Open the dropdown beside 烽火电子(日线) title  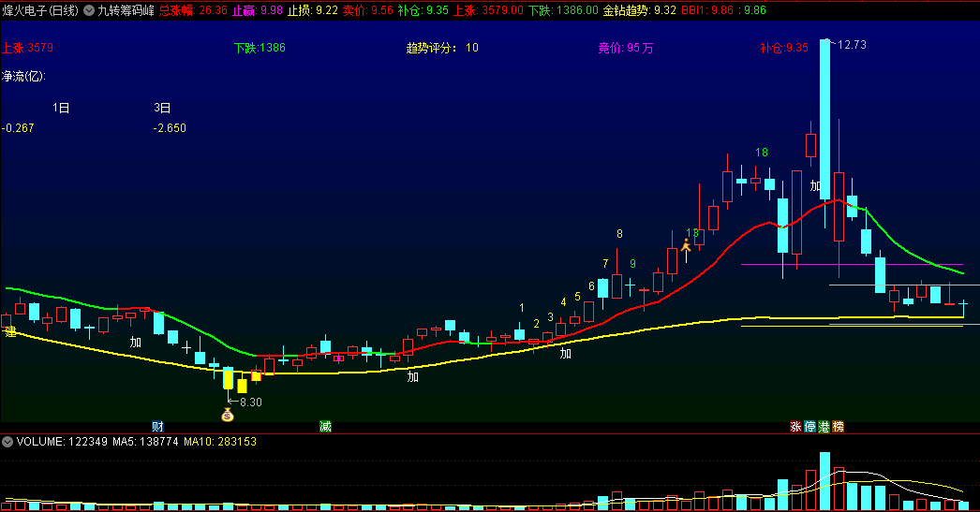coord(89,10)
